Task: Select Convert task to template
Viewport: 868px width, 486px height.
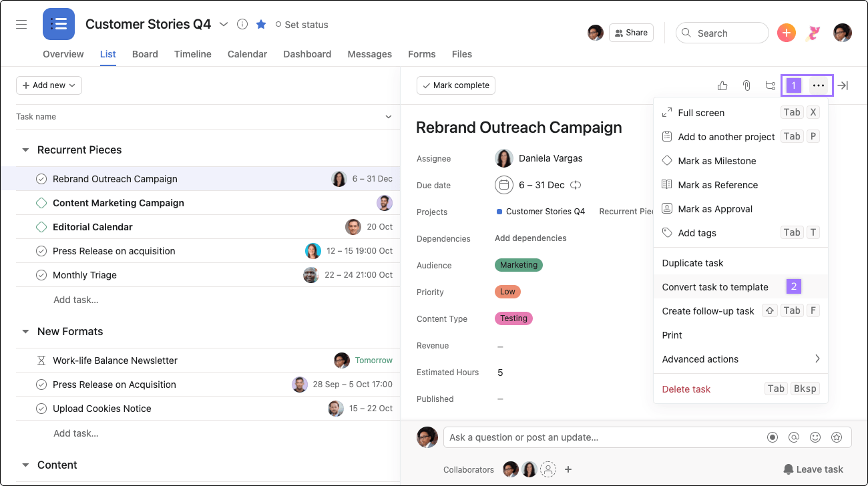Action: pos(740,287)
